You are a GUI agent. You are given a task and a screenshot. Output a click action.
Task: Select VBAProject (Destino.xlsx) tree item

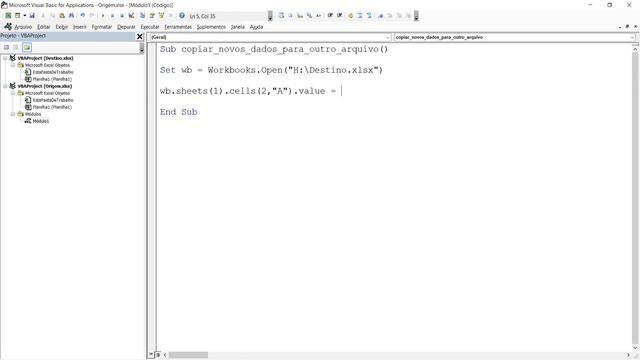pyautogui.click(x=45, y=58)
